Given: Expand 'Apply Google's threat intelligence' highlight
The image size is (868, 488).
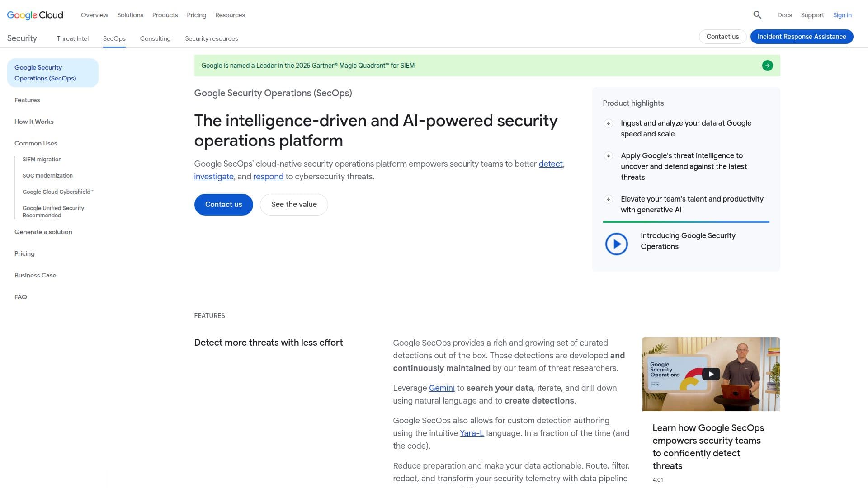Looking at the screenshot, I should [609, 156].
